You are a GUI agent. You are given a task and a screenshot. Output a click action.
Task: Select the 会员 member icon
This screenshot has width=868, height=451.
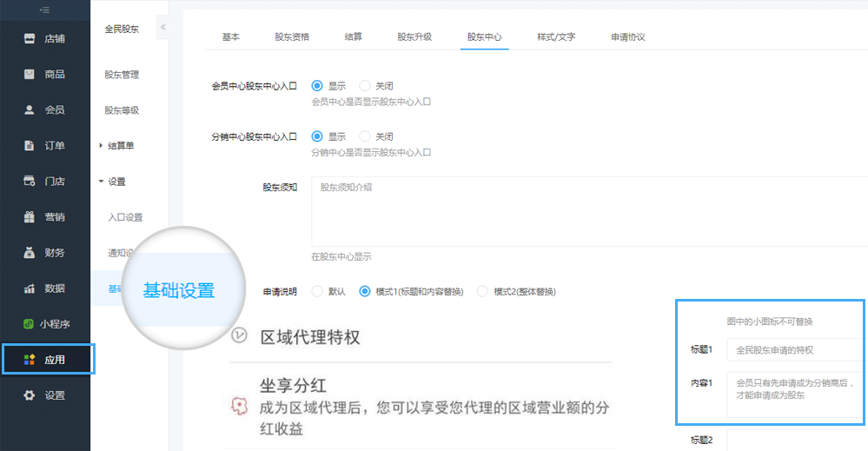point(30,109)
